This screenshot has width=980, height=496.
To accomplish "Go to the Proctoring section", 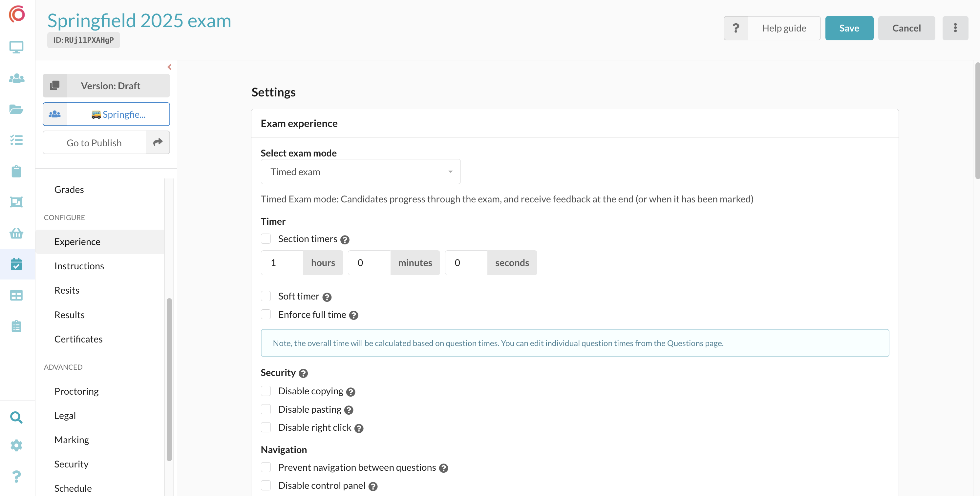I will [76, 391].
